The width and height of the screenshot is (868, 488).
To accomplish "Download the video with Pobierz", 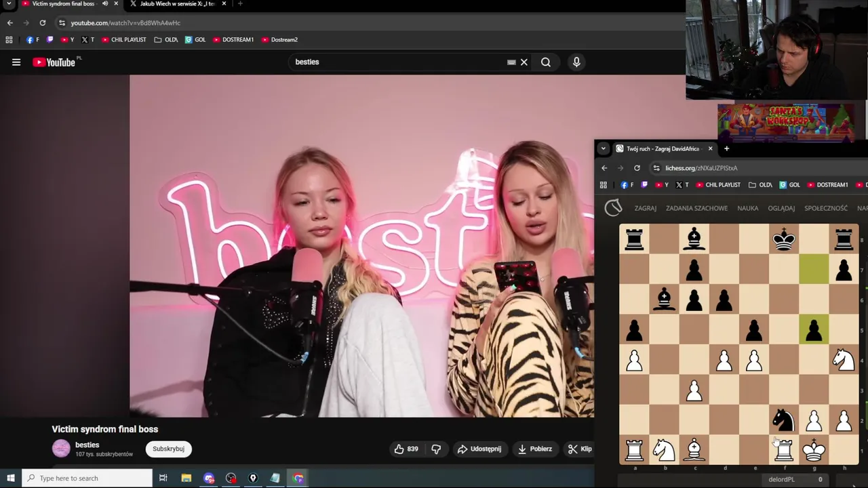I will point(534,449).
